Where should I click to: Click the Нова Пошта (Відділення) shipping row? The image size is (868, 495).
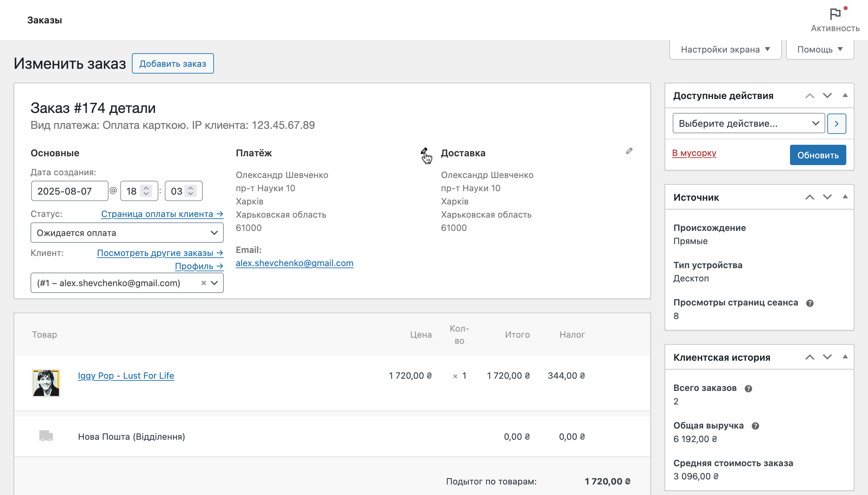coord(332,437)
